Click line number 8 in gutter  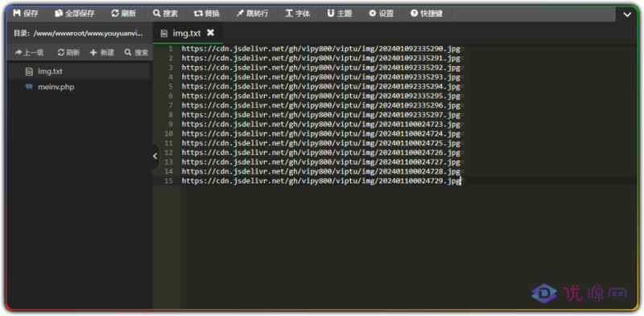click(171, 115)
